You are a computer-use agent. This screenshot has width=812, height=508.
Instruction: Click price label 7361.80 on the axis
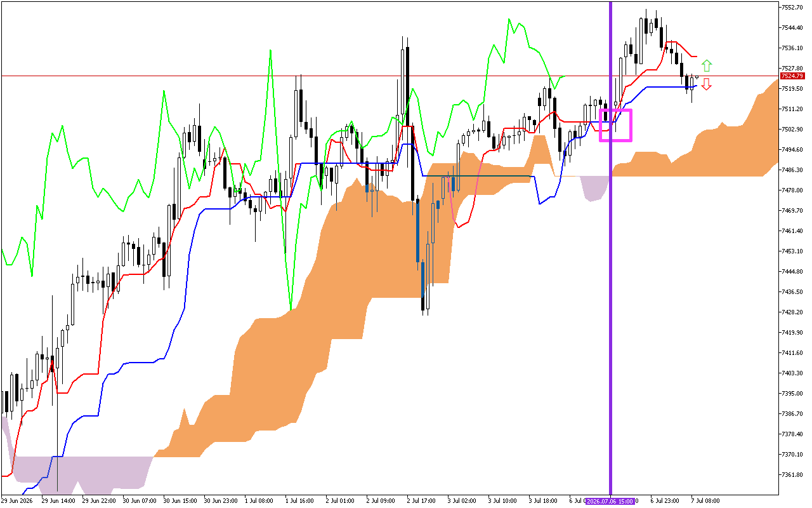click(793, 475)
